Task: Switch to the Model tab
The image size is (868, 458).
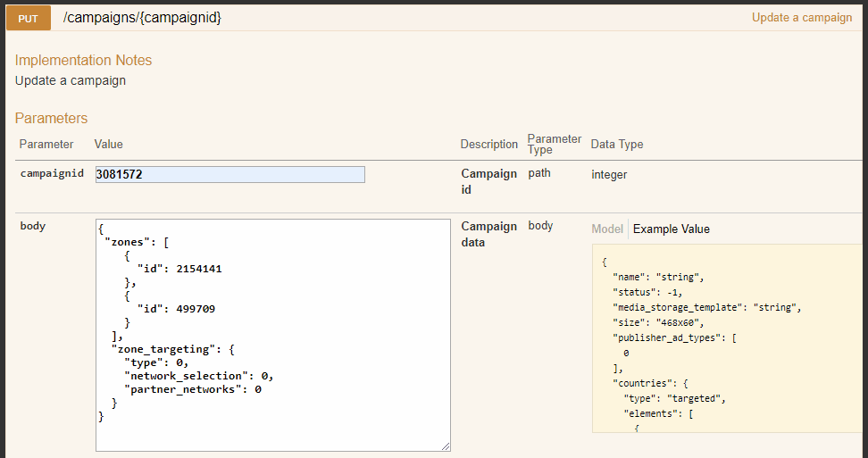Action: [607, 229]
